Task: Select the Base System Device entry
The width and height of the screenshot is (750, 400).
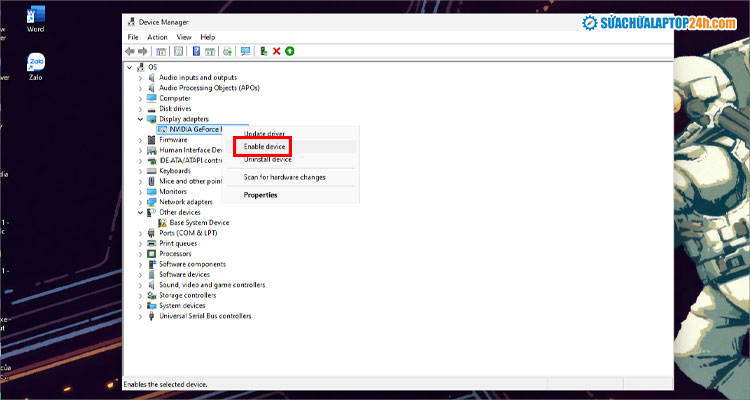Action: point(199,223)
